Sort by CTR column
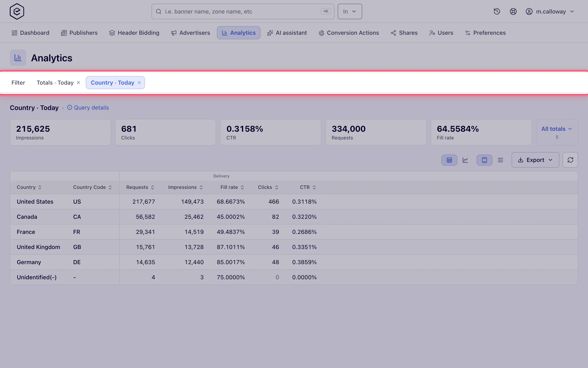The image size is (588, 368). click(308, 187)
